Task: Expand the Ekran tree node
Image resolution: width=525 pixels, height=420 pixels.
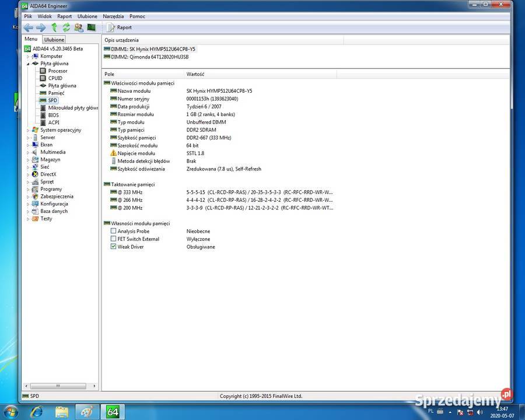Action: [x=28, y=145]
